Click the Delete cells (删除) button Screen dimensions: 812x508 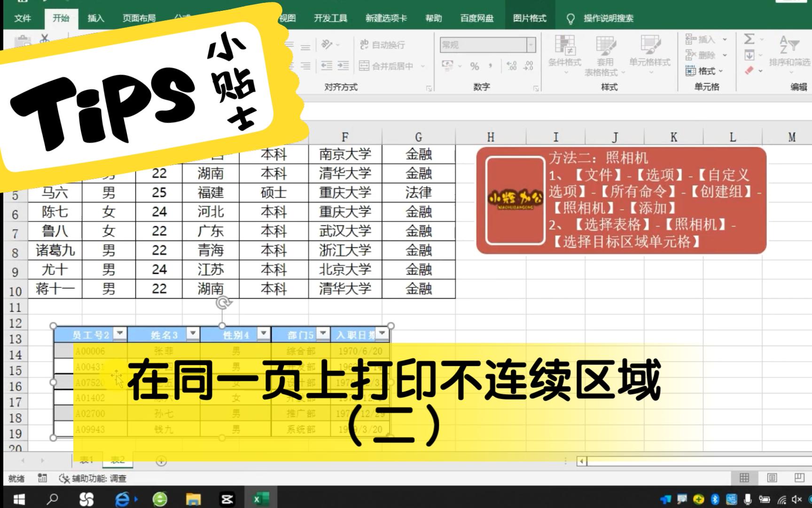point(700,55)
